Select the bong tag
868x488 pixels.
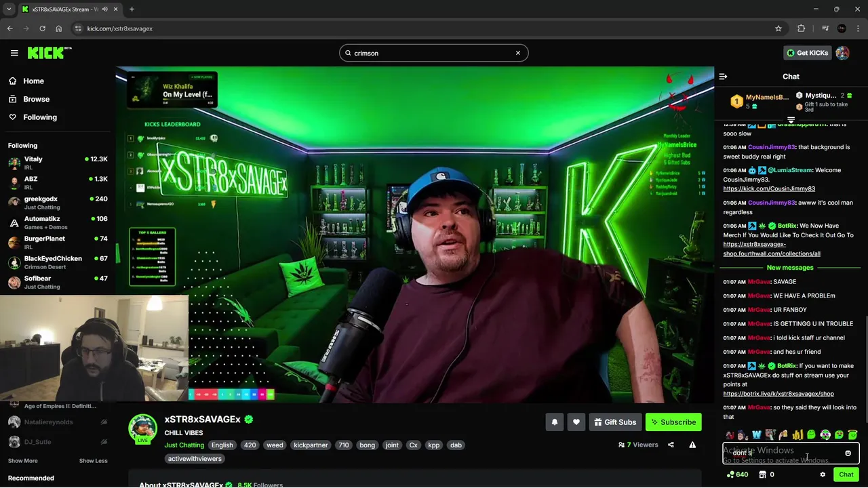(367, 445)
